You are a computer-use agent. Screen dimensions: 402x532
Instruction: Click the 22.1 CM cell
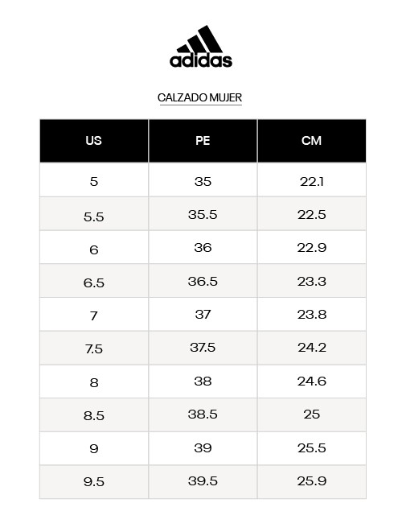(312, 179)
